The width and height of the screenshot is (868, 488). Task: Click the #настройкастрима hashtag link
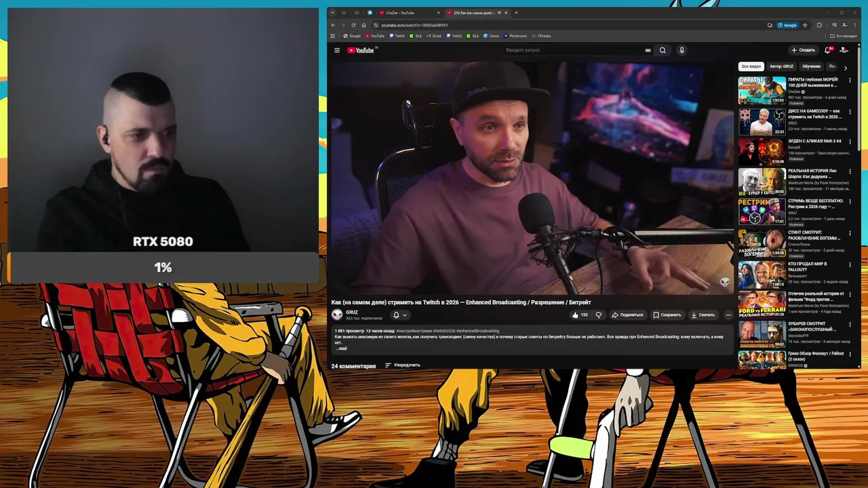coord(414,331)
